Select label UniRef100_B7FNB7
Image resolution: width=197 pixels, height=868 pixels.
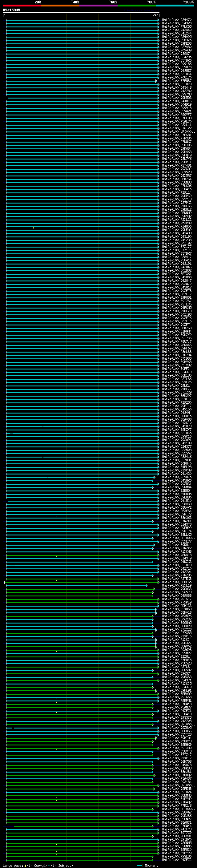(177, 81)
